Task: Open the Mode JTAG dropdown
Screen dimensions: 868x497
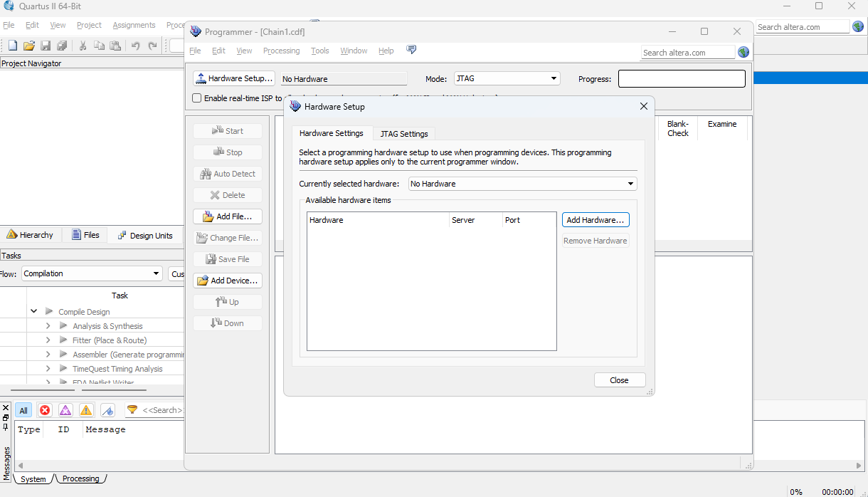Action: [507, 78]
